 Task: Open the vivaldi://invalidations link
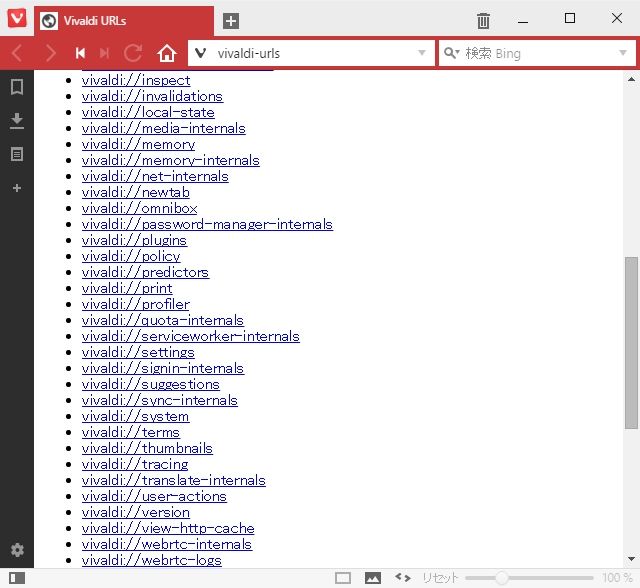point(152,96)
